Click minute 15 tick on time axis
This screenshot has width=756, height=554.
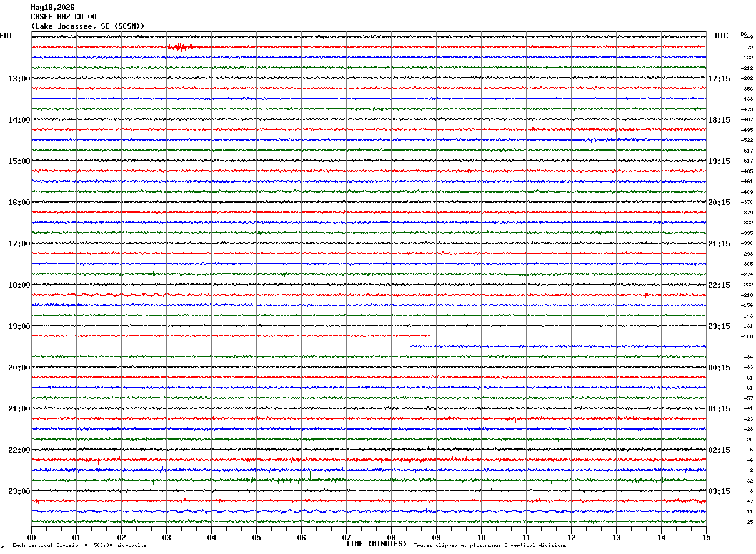click(x=706, y=537)
